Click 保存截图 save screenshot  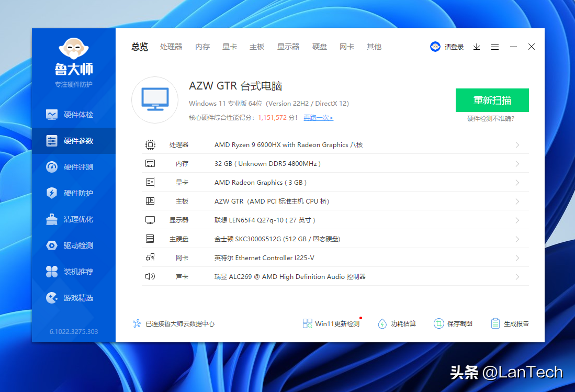click(453, 323)
